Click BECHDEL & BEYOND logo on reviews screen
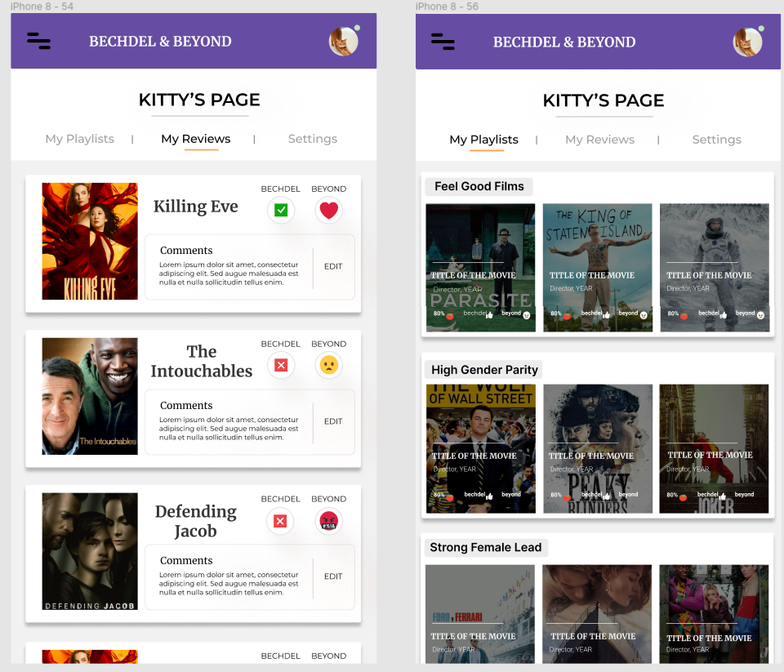This screenshot has width=784, height=672. (160, 41)
